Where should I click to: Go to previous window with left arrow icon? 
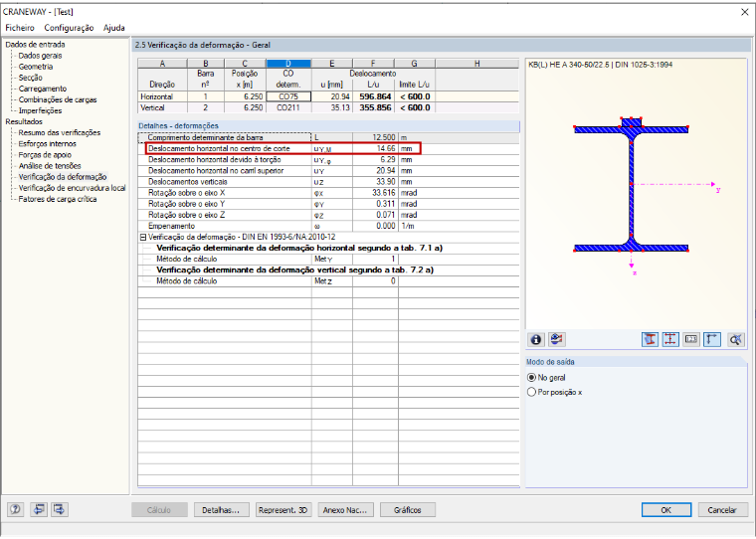[39, 509]
